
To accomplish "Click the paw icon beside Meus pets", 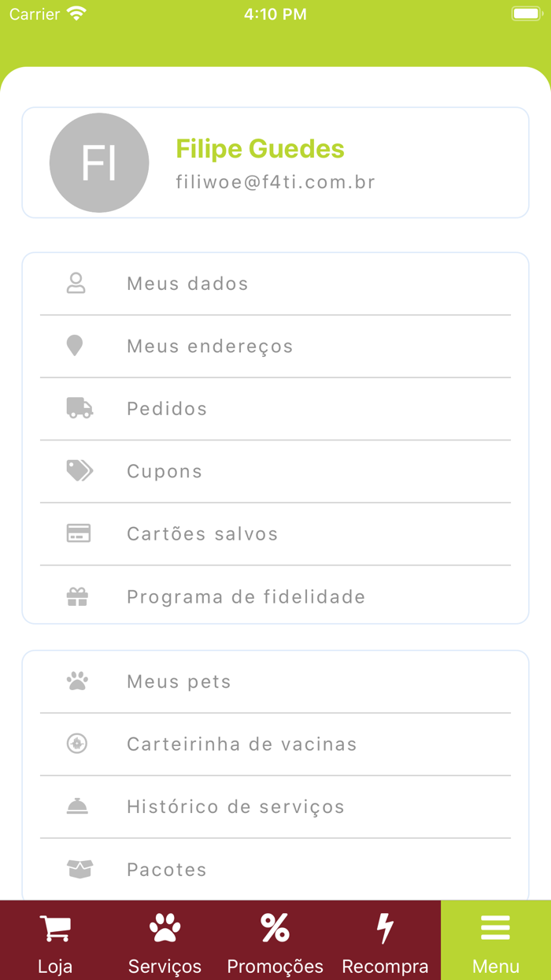I will coord(76,681).
